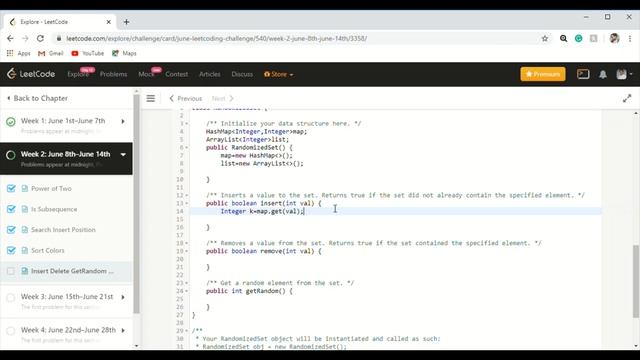Image resolution: width=640 pixels, height=360 pixels.
Task: Open the Chrome three-dot menu
Action: pyautogui.click(x=630, y=38)
